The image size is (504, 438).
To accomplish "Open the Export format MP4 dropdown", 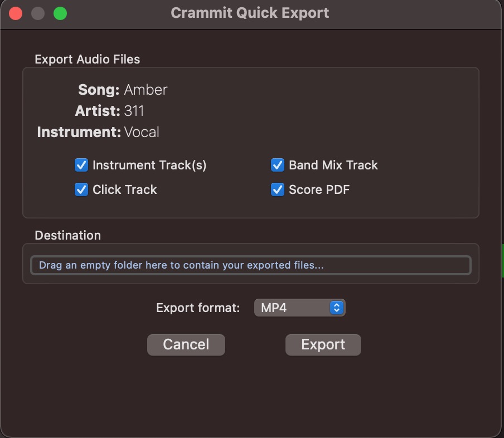I will [299, 308].
